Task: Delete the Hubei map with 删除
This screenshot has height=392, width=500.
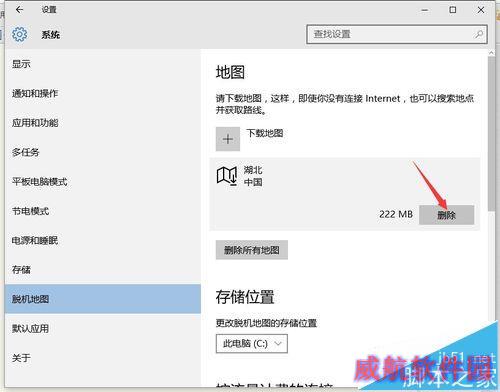Action: pos(446,215)
